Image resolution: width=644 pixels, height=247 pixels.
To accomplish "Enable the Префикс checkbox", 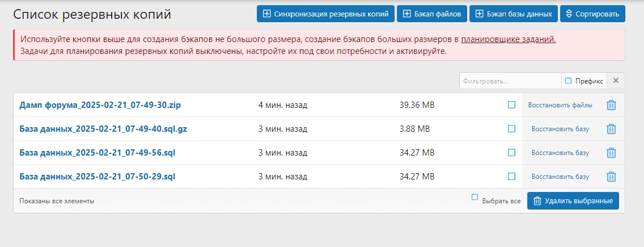I will point(569,81).
